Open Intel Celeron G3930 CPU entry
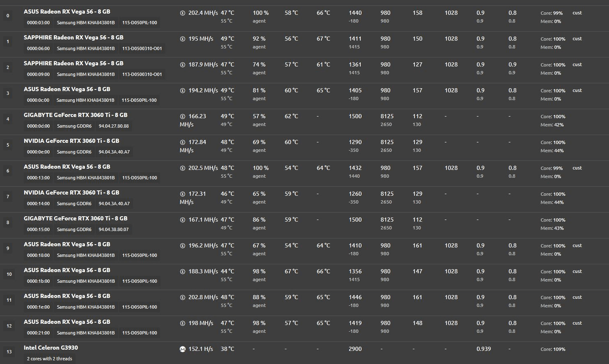The image size is (609, 364). (x=51, y=348)
